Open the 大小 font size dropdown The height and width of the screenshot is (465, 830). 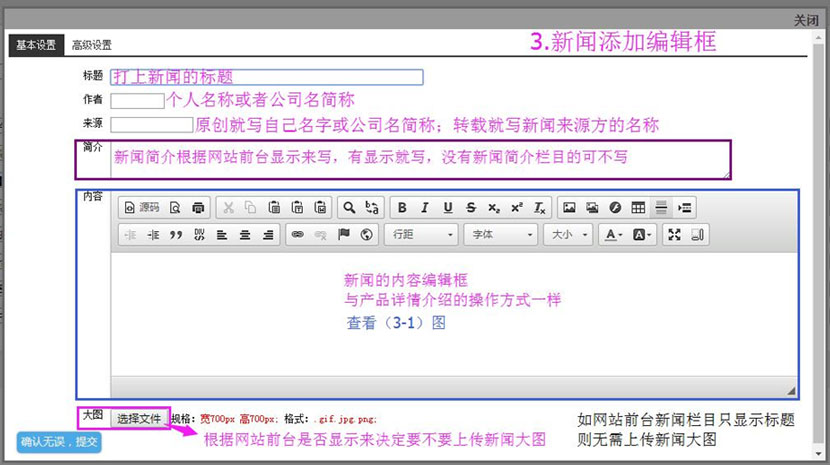pyautogui.click(x=568, y=235)
